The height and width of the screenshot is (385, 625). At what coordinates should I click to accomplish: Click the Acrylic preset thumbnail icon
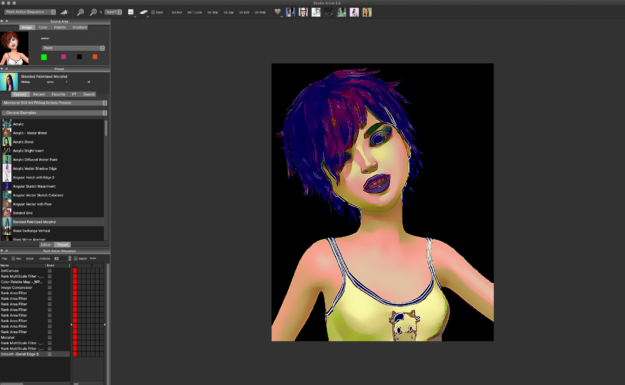point(7,124)
